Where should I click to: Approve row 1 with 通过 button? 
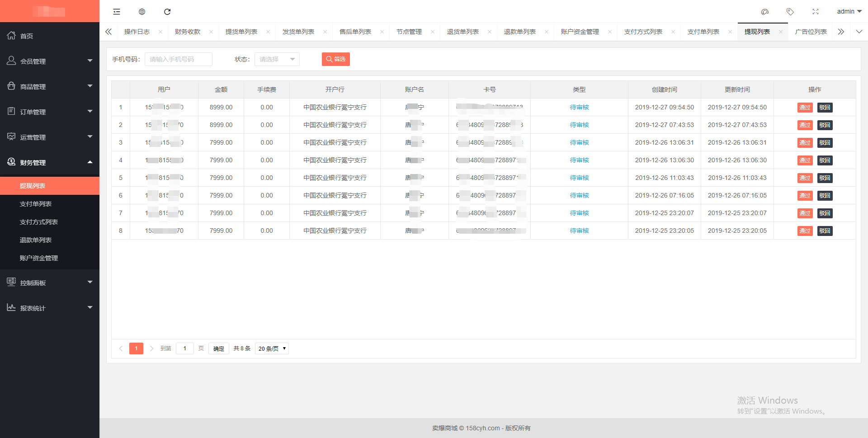point(805,108)
